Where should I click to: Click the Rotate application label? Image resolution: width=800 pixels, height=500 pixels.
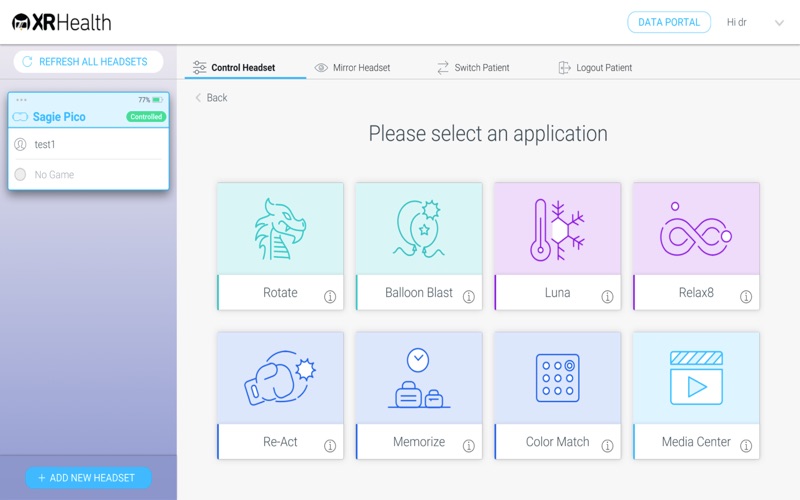coord(280,292)
